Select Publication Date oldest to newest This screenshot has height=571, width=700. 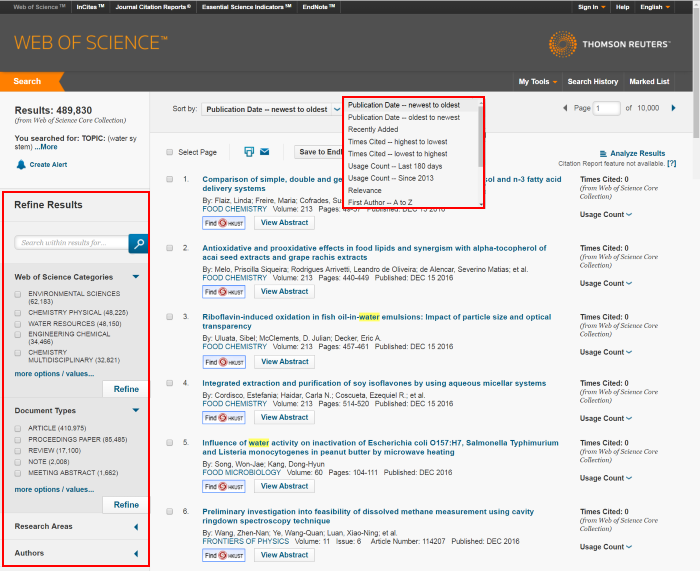(x=404, y=117)
